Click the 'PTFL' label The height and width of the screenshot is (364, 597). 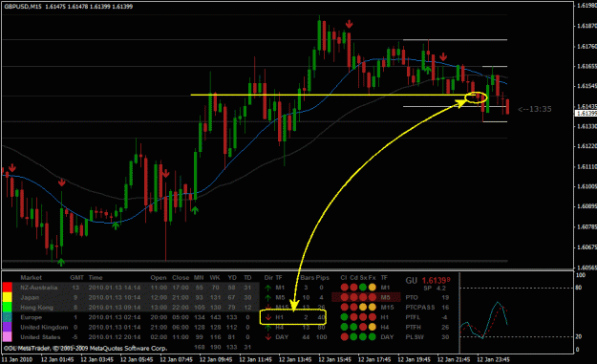pos(413,317)
